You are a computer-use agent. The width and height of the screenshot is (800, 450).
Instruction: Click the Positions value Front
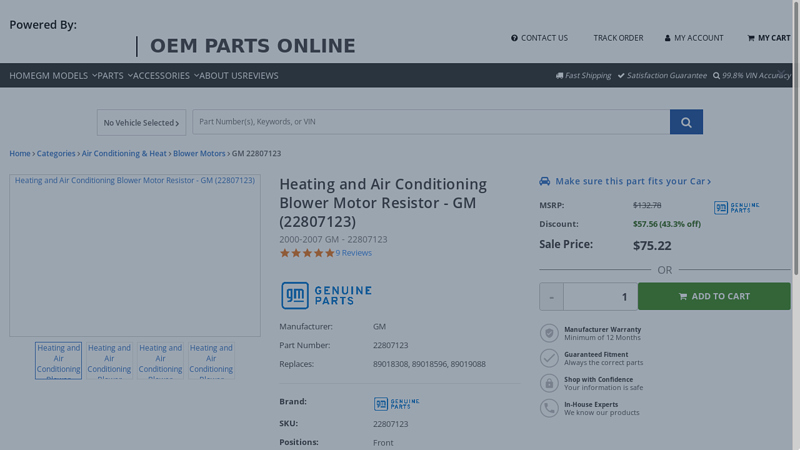pyautogui.click(x=383, y=443)
